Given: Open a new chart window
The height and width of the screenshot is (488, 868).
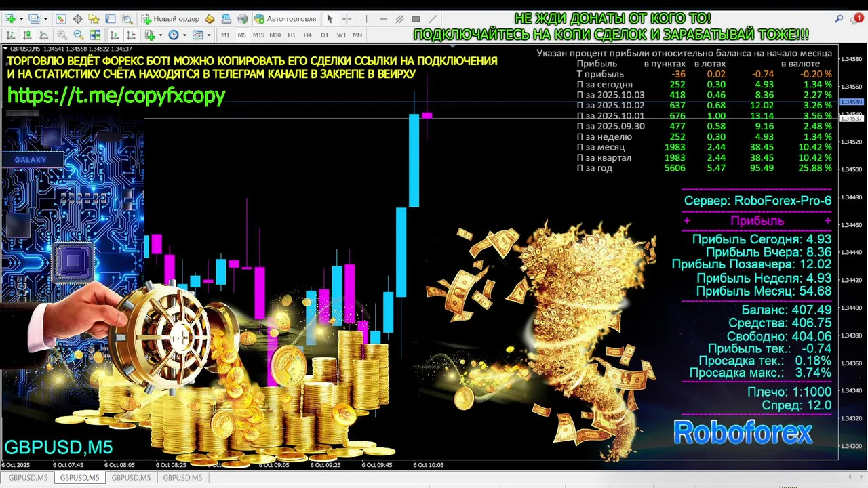Looking at the screenshot, I should [11, 19].
